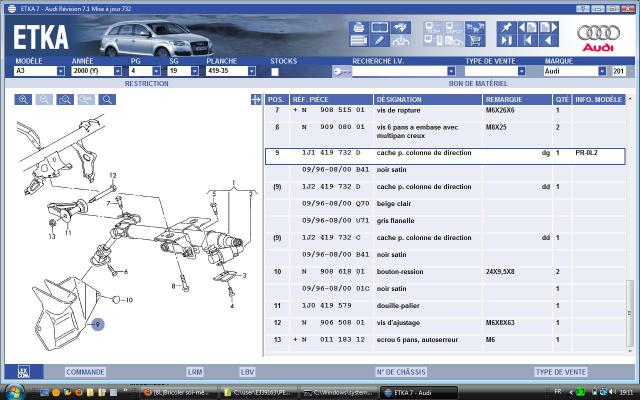Go to next page with right-arrow page icon
This screenshot has width=640, height=400.
coord(548,27)
